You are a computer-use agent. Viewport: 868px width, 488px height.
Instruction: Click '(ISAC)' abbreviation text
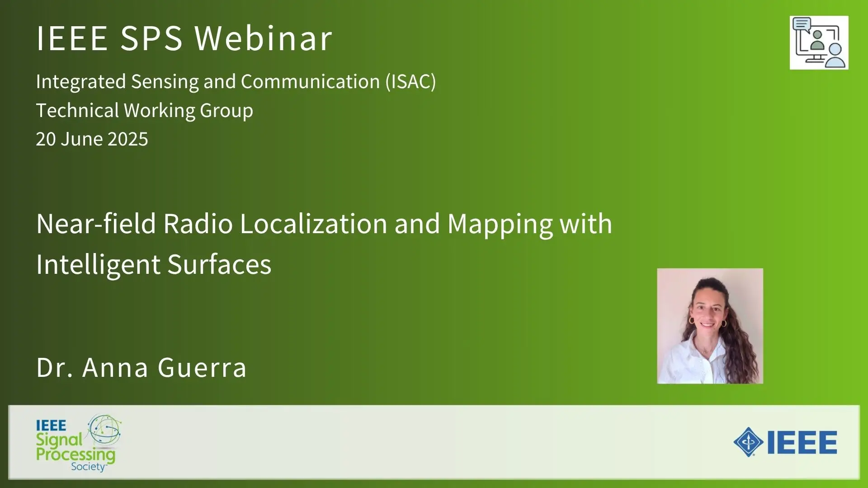[410, 82]
